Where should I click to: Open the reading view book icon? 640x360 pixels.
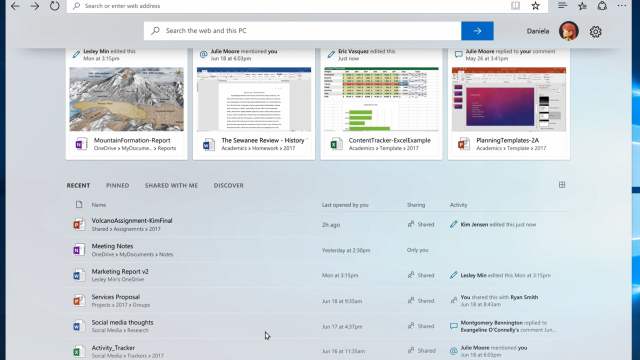pos(516,6)
